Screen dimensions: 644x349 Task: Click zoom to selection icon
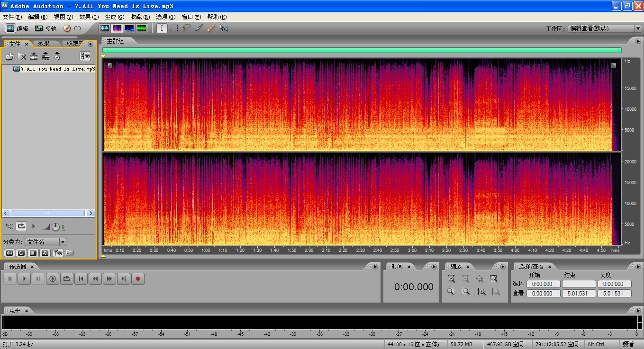pyautogui.click(x=494, y=279)
